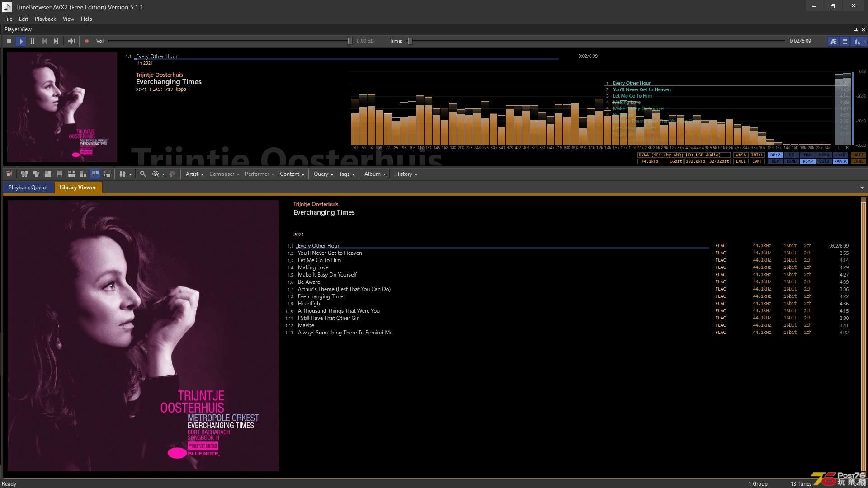This screenshot has width=868, height=488.
Task: Toggle the MAX indicator
Action: [x=807, y=155]
